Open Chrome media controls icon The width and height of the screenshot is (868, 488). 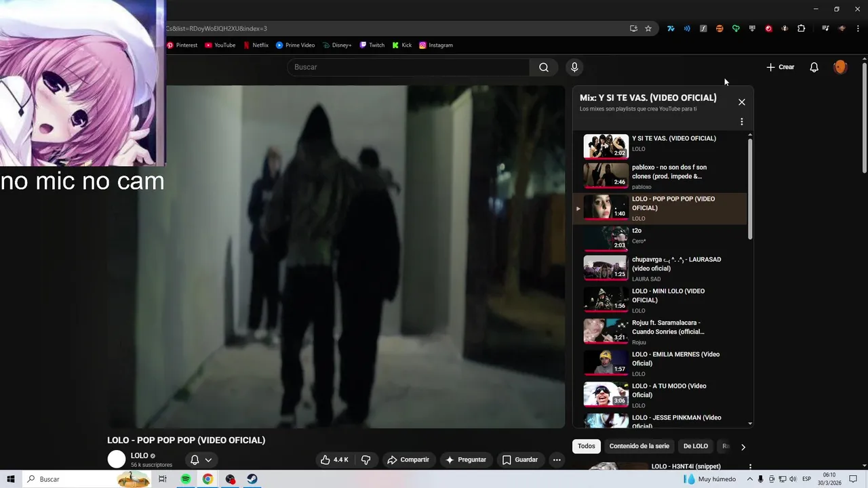825,28
